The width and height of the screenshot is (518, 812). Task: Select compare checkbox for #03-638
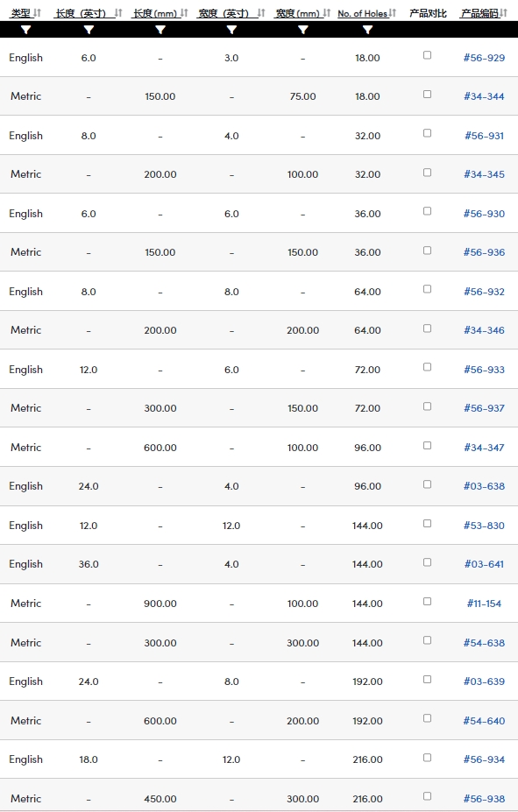pos(428,484)
